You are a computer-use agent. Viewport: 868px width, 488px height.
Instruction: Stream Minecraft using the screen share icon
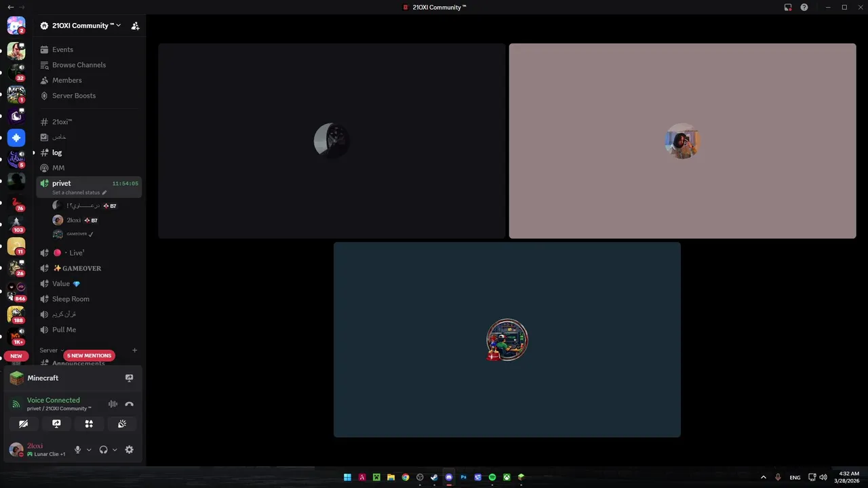(130, 378)
